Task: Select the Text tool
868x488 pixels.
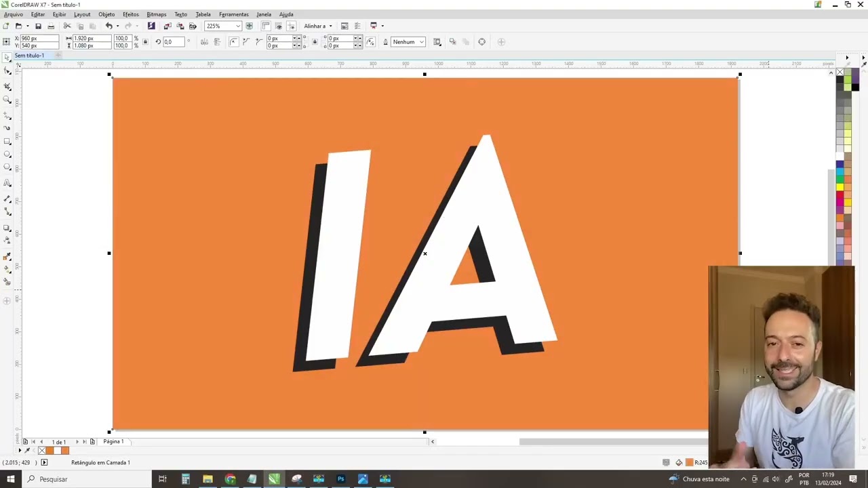Action: (x=7, y=183)
